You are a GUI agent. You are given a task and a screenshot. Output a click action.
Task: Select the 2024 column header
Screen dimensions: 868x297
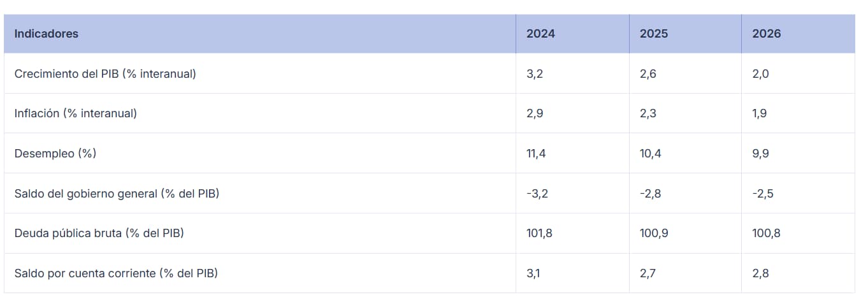[540, 34]
